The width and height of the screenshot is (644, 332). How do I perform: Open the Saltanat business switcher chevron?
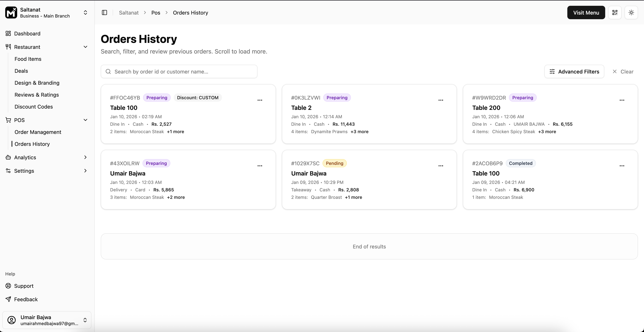click(85, 12)
